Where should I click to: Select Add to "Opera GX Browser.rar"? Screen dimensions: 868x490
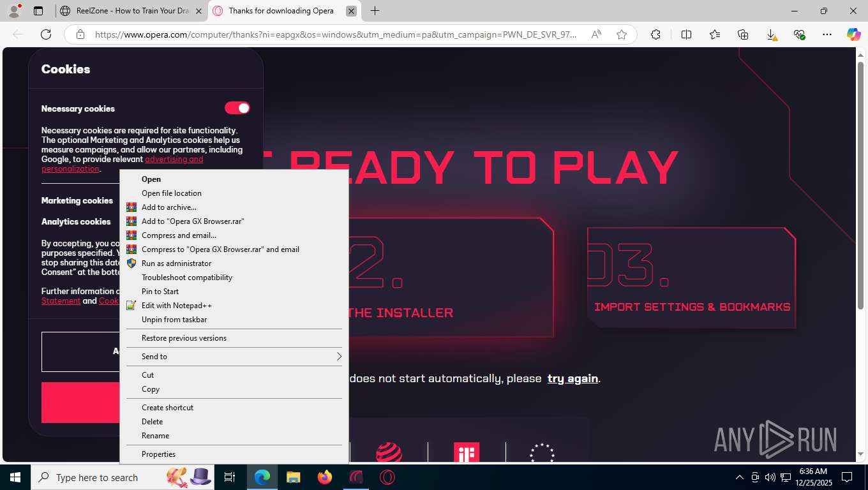pos(234,221)
